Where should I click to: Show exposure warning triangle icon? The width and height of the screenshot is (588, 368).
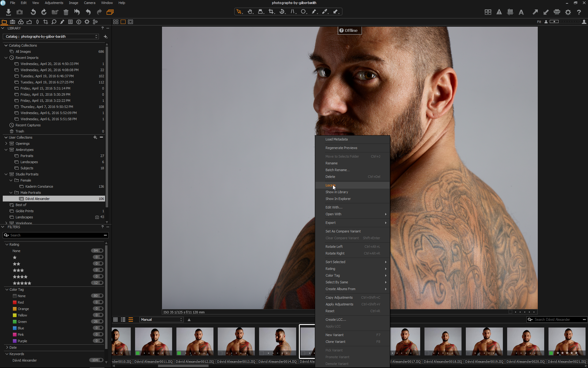click(x=499, y=12)
